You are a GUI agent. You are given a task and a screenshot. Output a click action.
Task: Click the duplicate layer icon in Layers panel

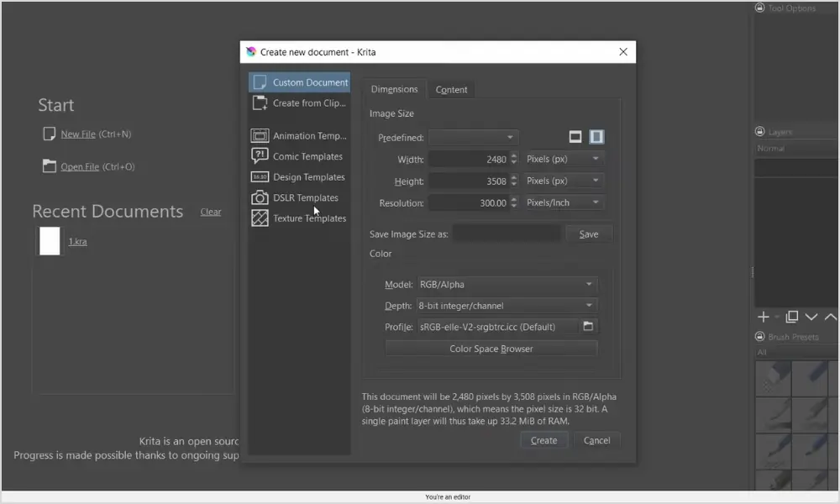tap(790, 317)
